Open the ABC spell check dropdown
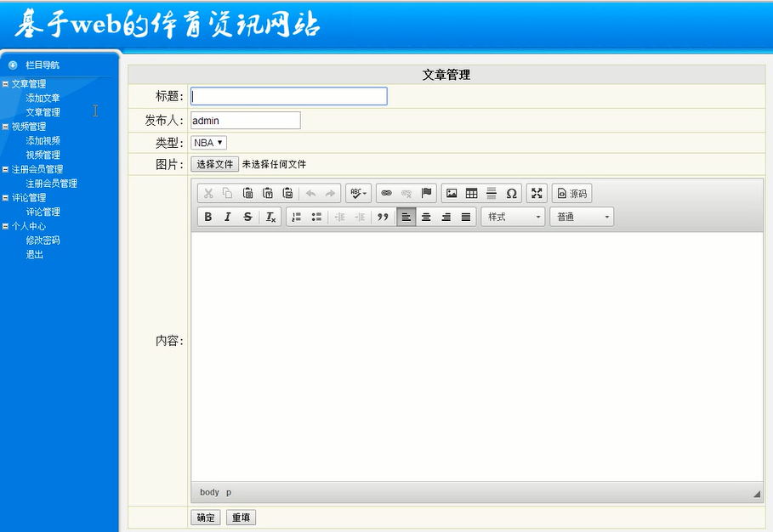The width and height of the screenshot is (773, 532). [358, 193]
